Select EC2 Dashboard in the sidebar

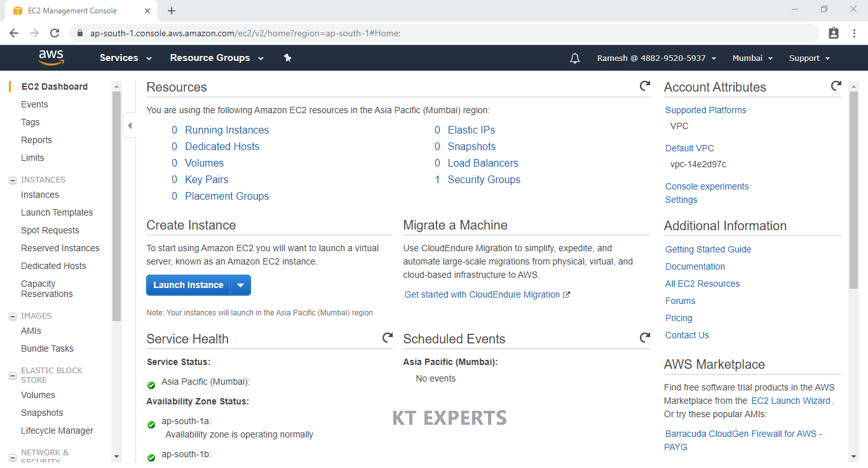[55, 86]
